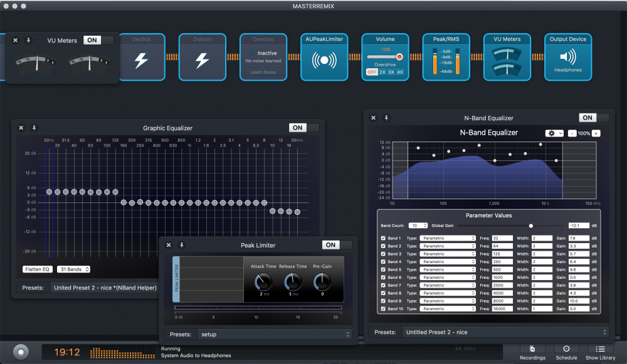Open the VU Meters block in the chain
This screenshot has width=627, height=364.
pos(507,57)
